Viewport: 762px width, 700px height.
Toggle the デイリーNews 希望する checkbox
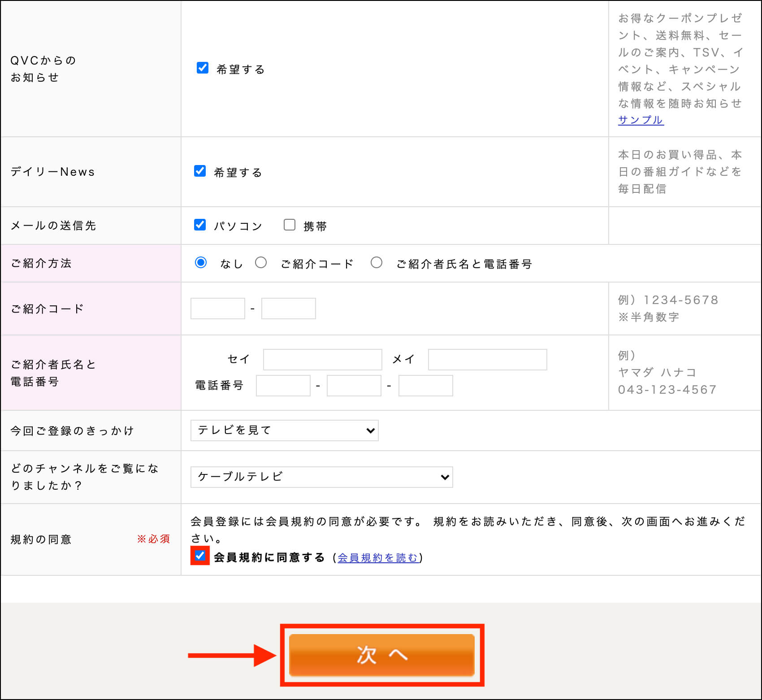pyautogui.click(x=200, y=171)
